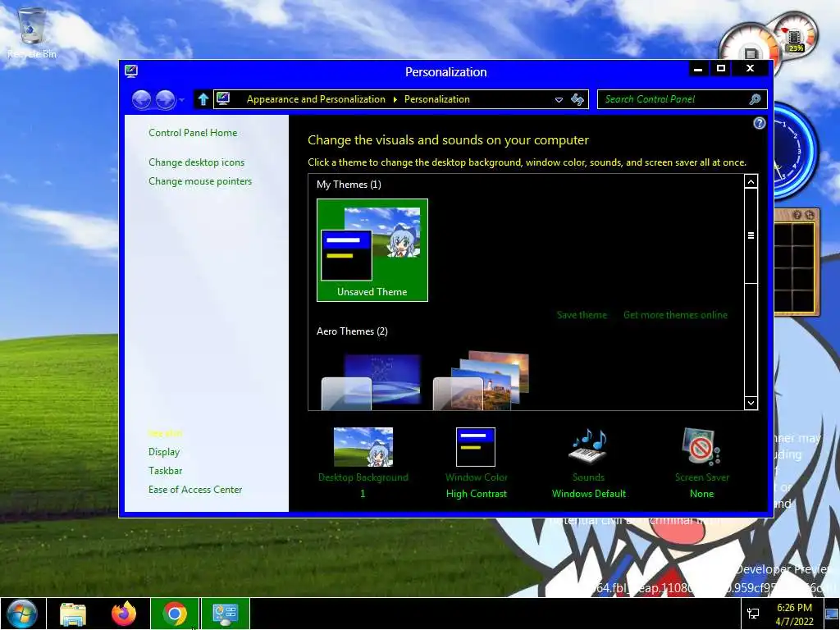Click the Control Panel icon in address bar
Image resolution: width=840 pixels, height=630 pixels.
(223, 98)
